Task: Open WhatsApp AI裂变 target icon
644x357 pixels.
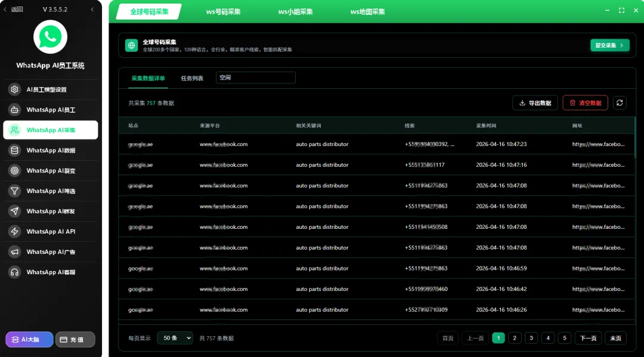Action: point(14,170)
